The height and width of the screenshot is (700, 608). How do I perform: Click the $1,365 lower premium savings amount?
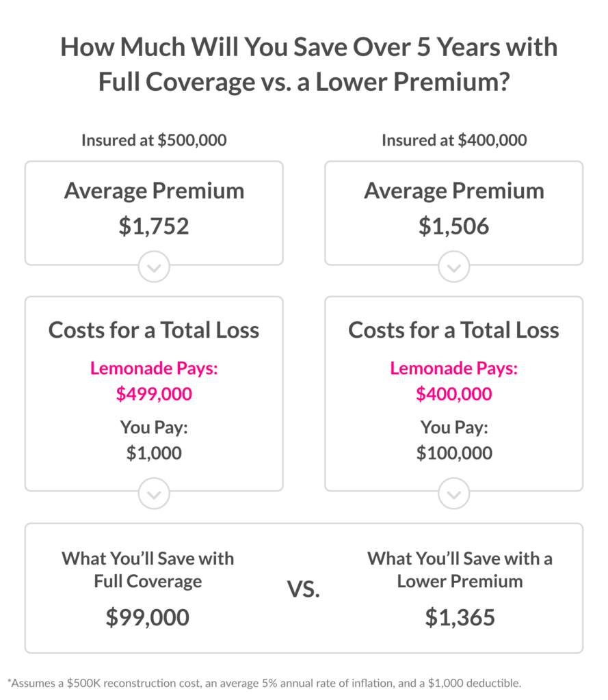460,617
